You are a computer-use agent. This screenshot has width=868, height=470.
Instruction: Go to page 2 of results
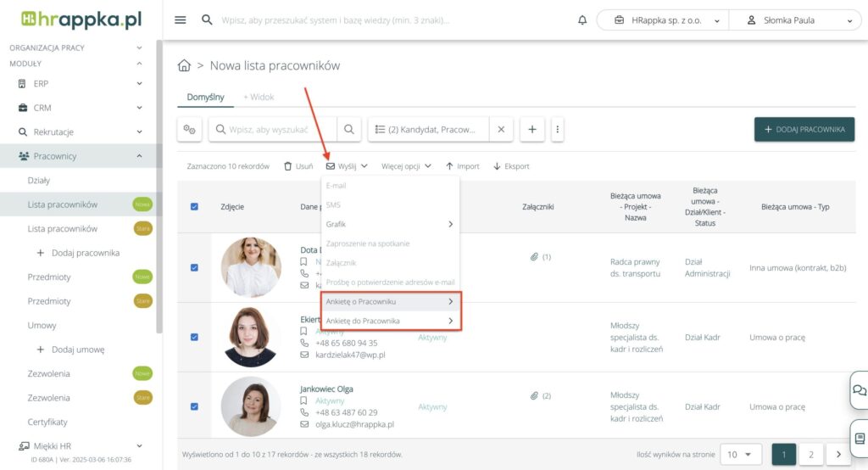point(810,455)
